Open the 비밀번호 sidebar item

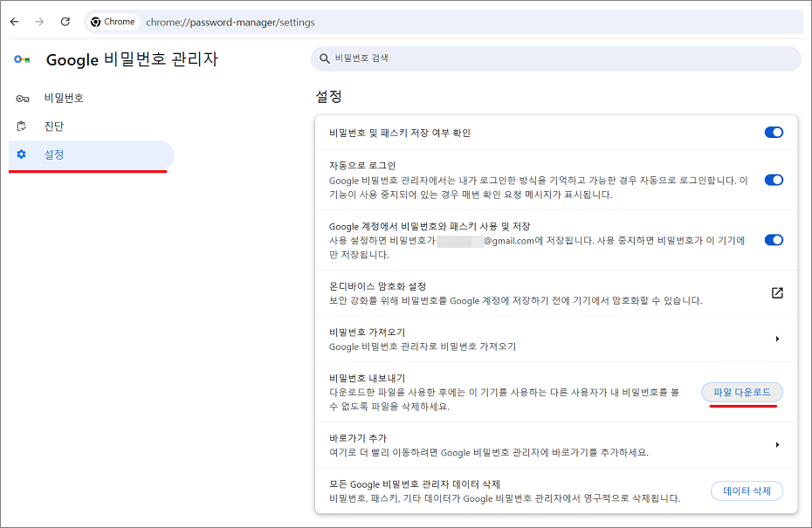click(91, 99)
